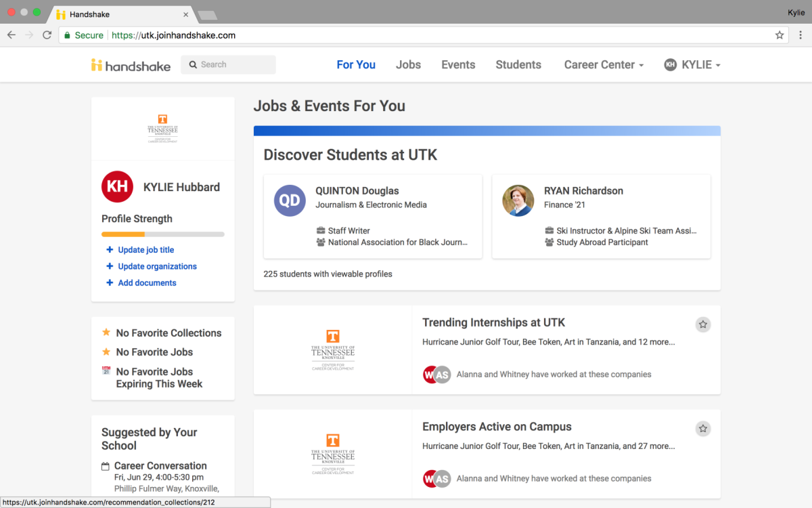Click star icon next to No Favorite Collections

[x=106, y=333]
